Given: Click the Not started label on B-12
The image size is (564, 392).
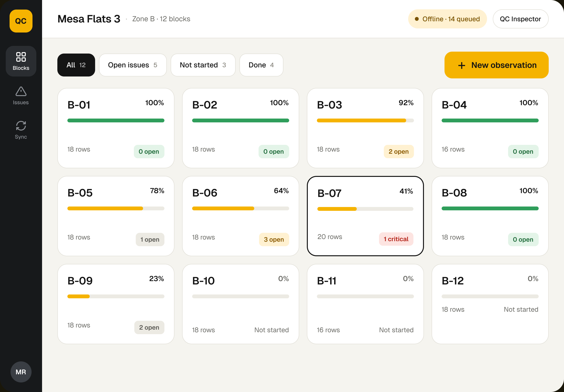Looking at the screenshot, I should (x=521, y=309).
